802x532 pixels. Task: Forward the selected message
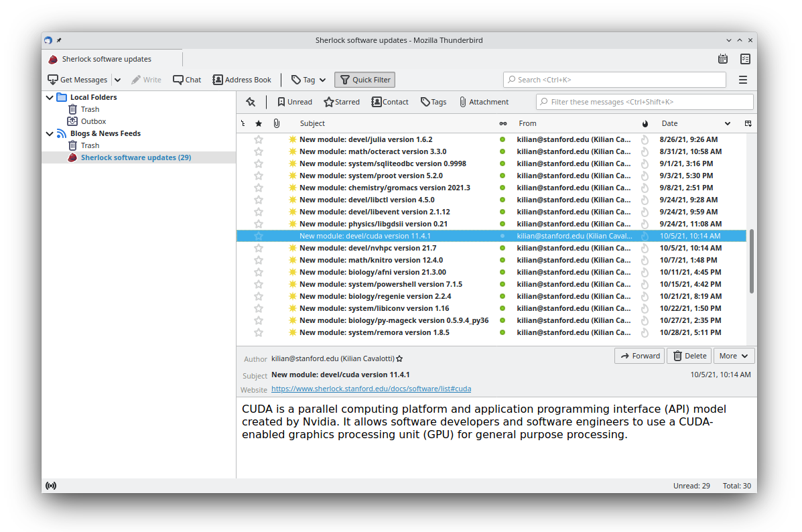pyautogui.click(x=640, y=356)
